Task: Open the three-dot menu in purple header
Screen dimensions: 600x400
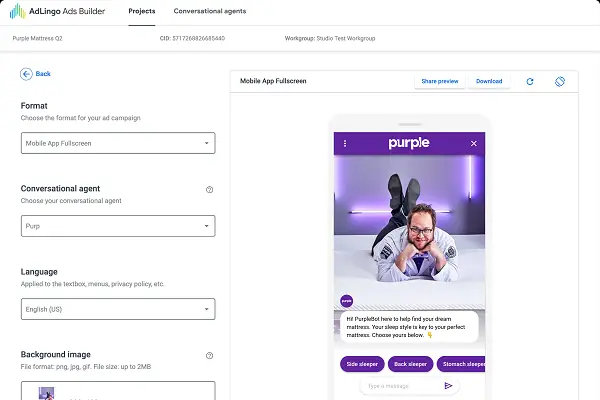Action: 345,143
